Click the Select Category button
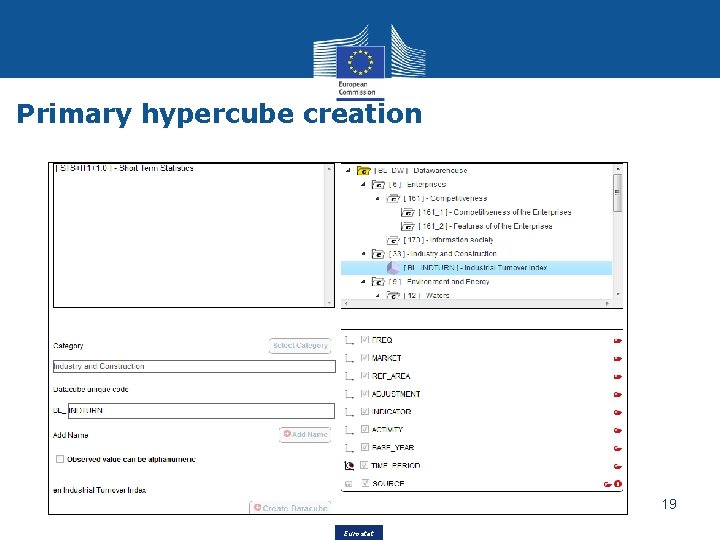 pyautogui.click(x=300, y=345)
